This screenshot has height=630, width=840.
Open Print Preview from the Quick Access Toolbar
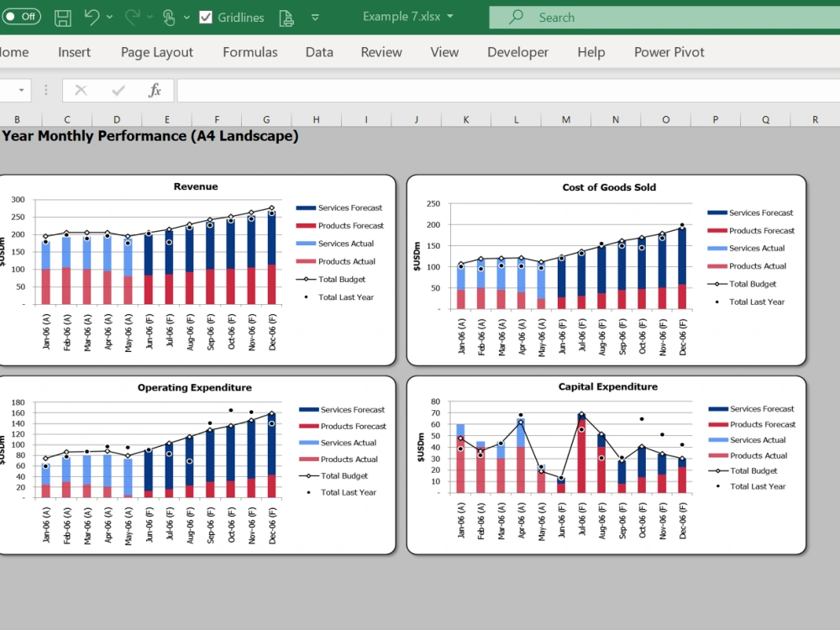[x=287, y=17]
